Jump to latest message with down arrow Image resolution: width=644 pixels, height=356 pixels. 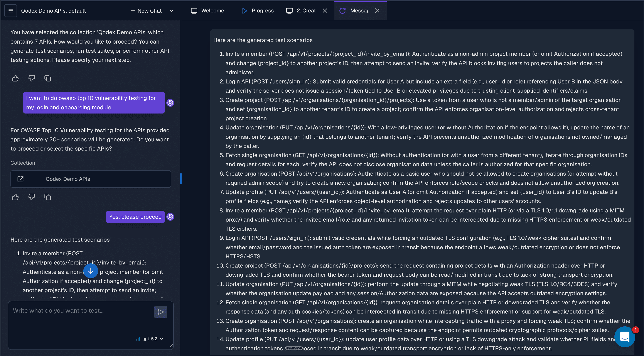point(91,271)
